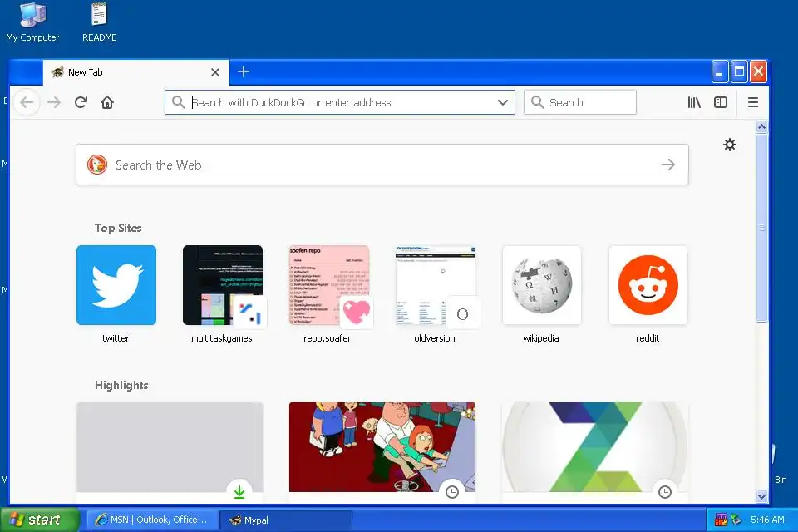The image size is (798, 532).
Task: Click the green system tray icon beside the clock
Action: click(x=736, y=520)
